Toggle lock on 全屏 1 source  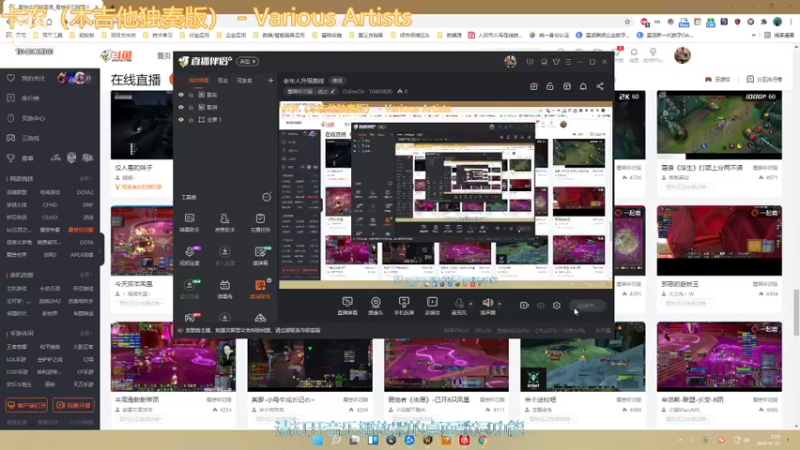(x=191, y=119)
